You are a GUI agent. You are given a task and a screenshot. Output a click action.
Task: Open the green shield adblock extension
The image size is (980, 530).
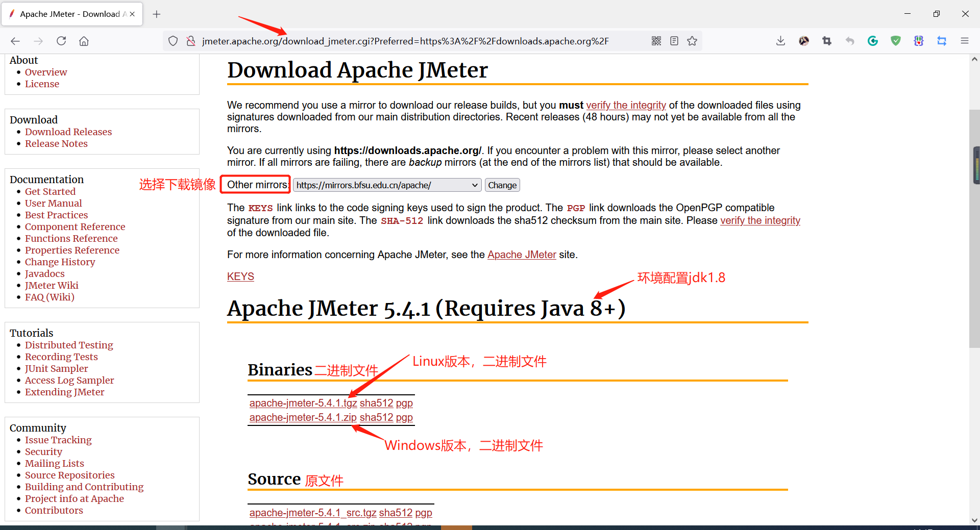(896, 41)
